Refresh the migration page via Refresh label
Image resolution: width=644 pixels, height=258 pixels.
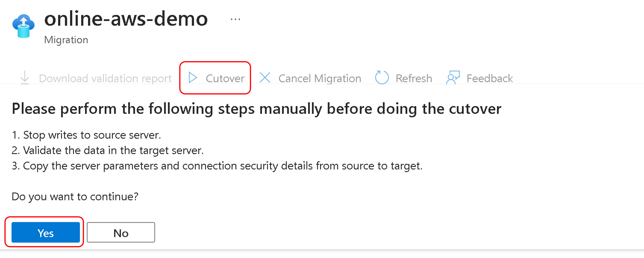coord(414,79)
